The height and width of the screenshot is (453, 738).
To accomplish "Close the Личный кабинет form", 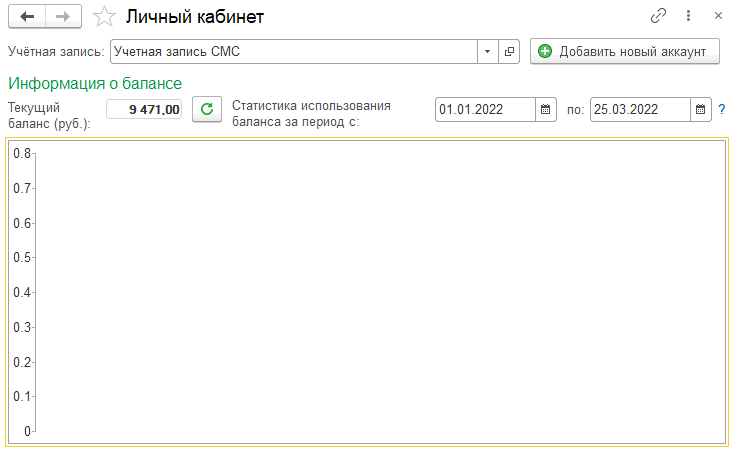I will (718, 16).
